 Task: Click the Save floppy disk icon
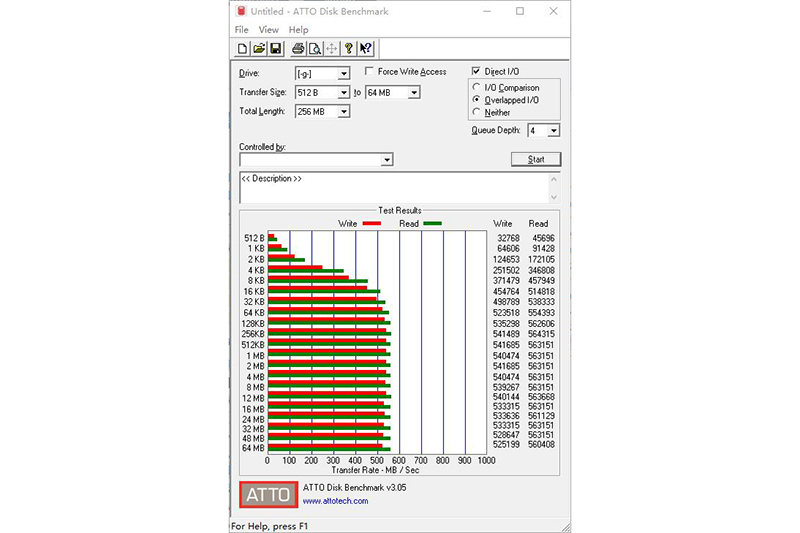point(274,48)
